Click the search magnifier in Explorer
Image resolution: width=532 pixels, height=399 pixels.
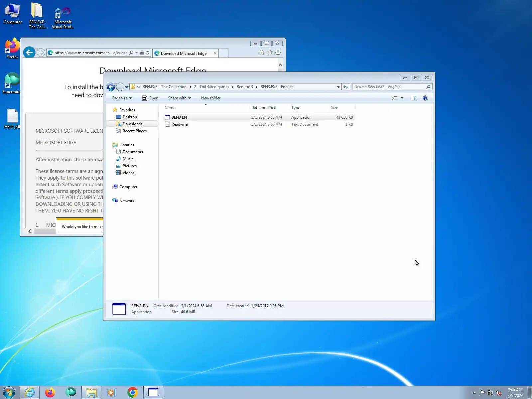pyautogui.click(x=428, y=87)
